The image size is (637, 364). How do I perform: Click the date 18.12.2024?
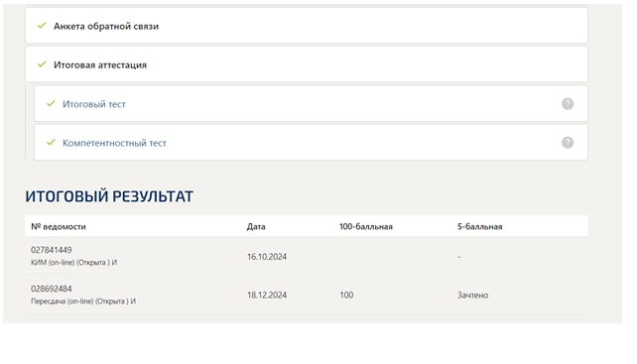[267, 296]
